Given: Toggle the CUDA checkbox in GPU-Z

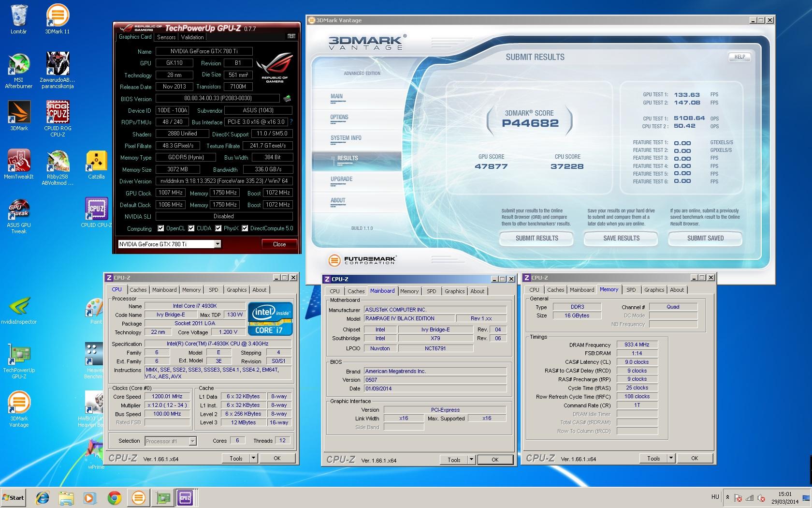Looking at the screenshot, I should click(191, 228).
